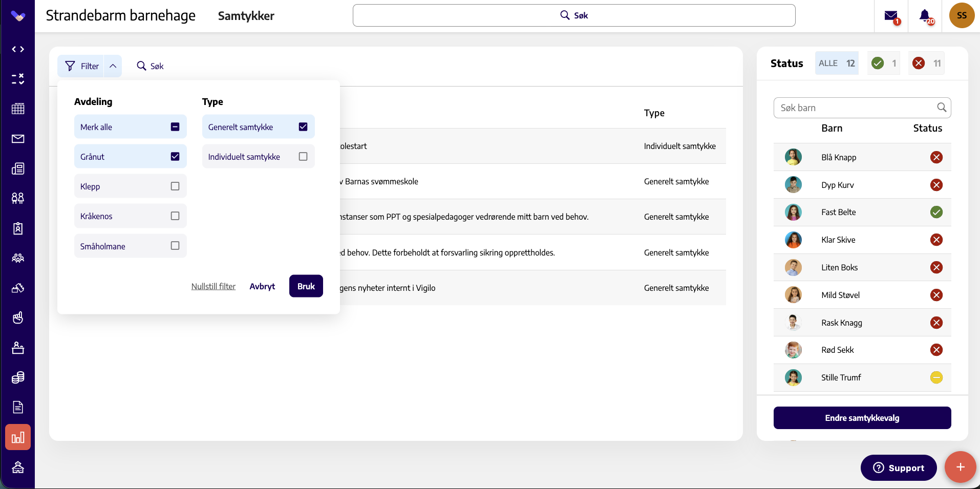Screen dimensions: 980x489
Task: Select child Klar Skive
Action: [862, 240]
